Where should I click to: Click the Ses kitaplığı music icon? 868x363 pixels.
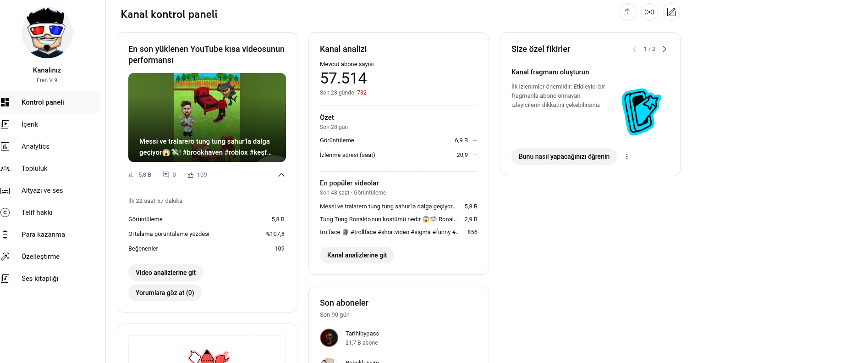(x=5, y=279)
